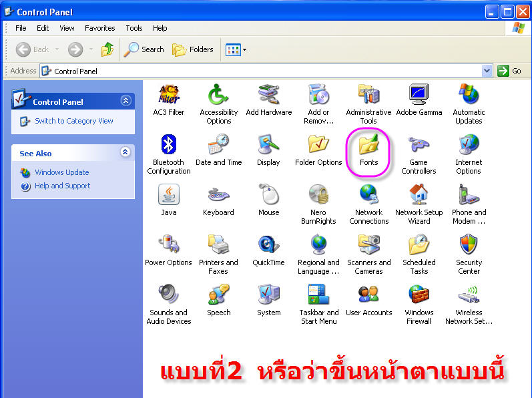
Task: Open Game Controllers
Action: pos(419,155)
